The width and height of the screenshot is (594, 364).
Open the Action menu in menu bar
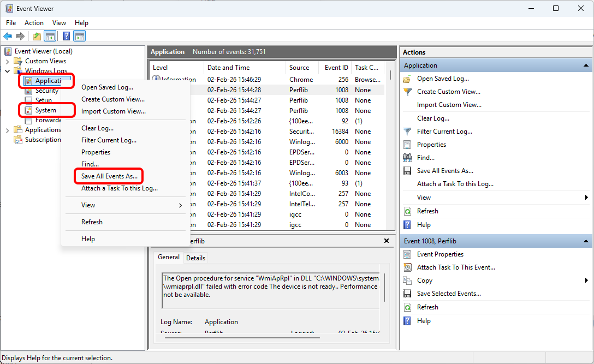[x=34, y=23]
